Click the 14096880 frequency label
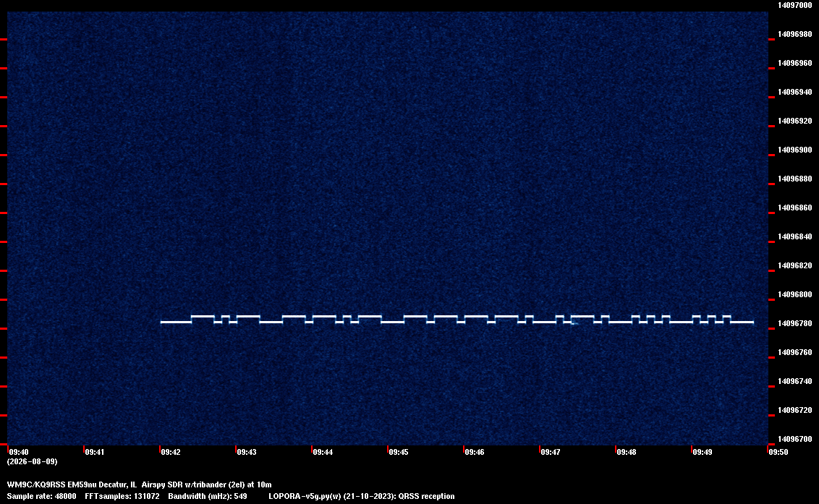This screenshot has width=819, height=504. 795,179
